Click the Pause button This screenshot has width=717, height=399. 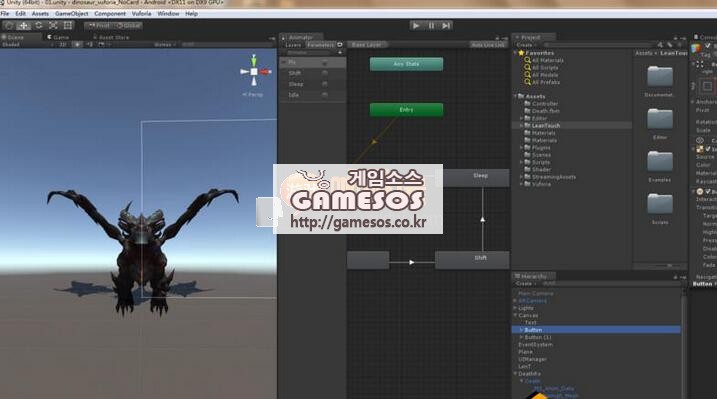tap(431, 26)
